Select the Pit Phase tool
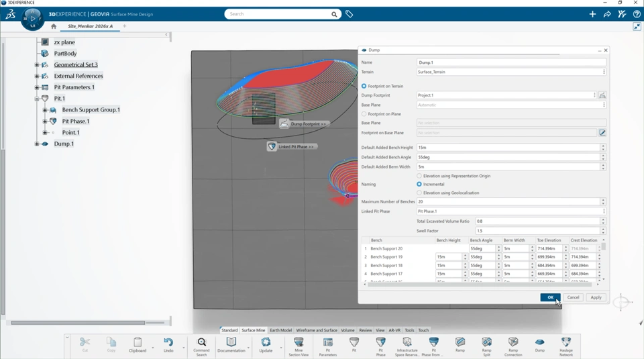Viewport: 644px width, 359px height. [381, 346]
